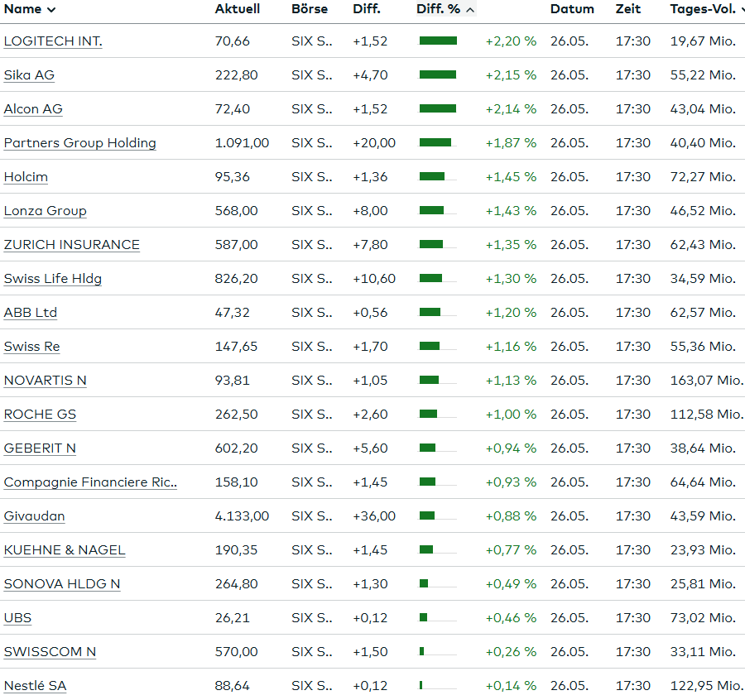Screen dimensions: 745x700
Task: Select the NOVARTIS N volume 163,07 Mio.
Action: click(707, 381)
